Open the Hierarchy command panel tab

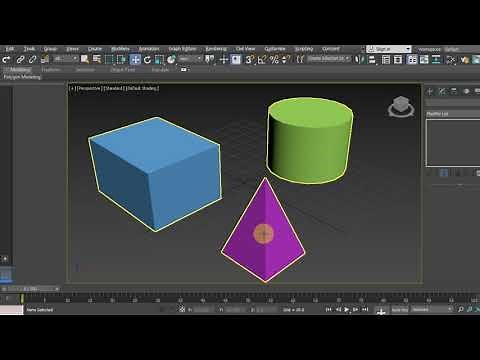454,91
